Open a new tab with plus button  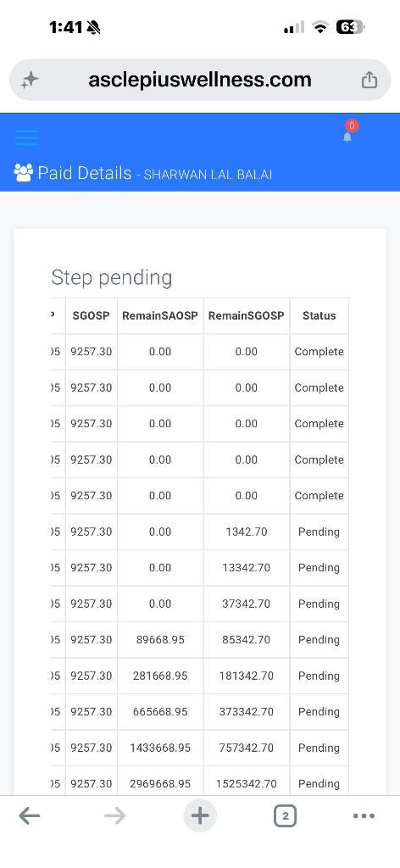[200, 815]
